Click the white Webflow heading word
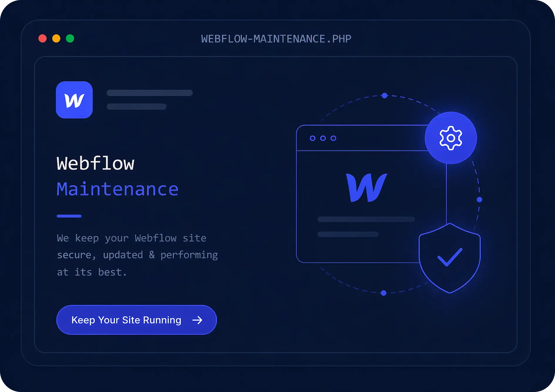Viewport: 555px width, 392px height. click(95, 163)
